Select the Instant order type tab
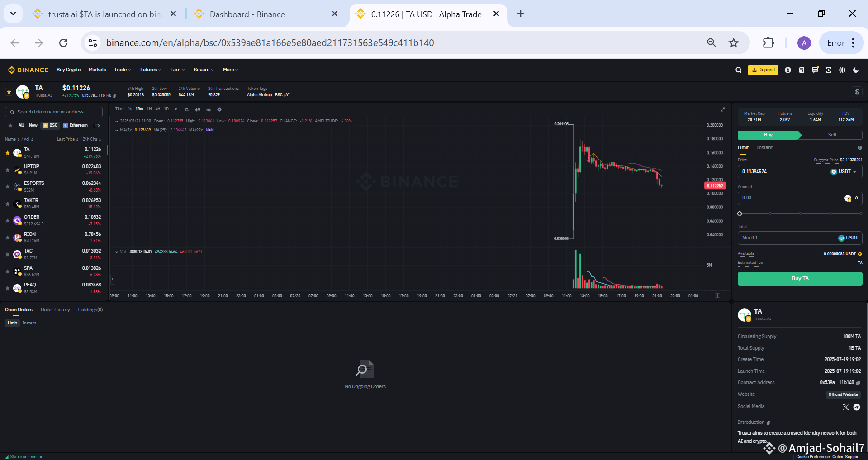Screen dimensions: 868x460 pyautogui.click(x=764, y=148)
